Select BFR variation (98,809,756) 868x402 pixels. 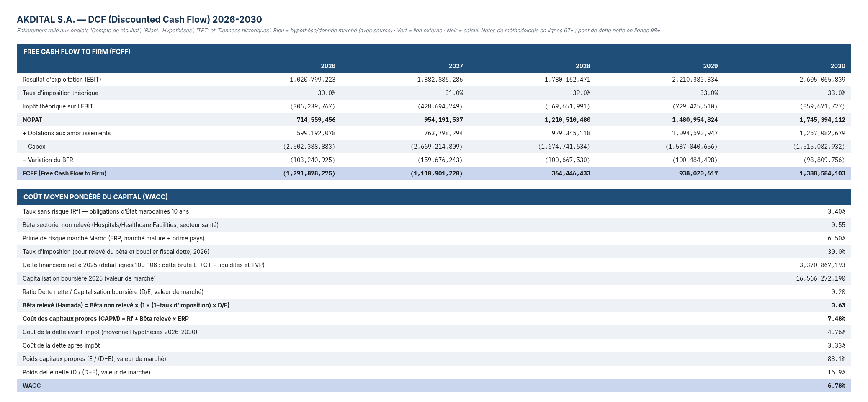tap(824, 160)
